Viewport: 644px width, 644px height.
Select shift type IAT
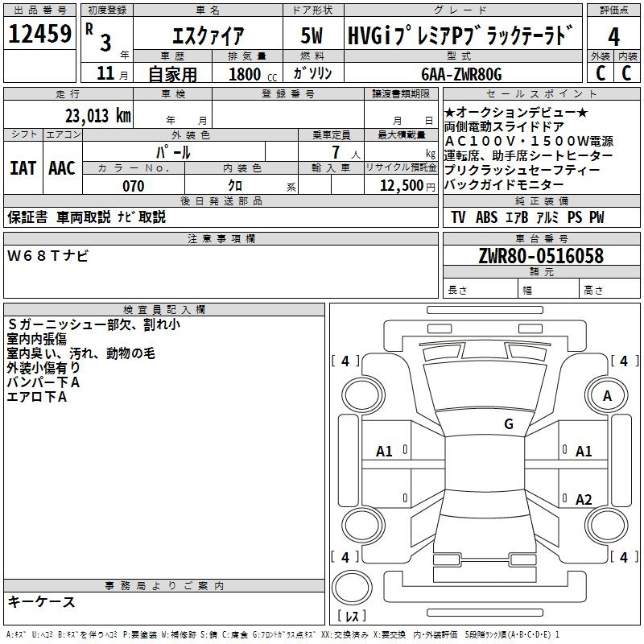click(x=23, y=168)
